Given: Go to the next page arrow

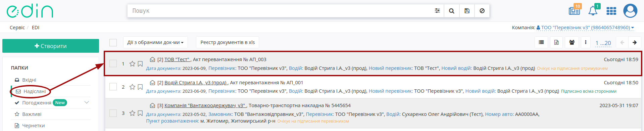Looking at the screenshot, I should pyautogui.click(x=635, y=42).
